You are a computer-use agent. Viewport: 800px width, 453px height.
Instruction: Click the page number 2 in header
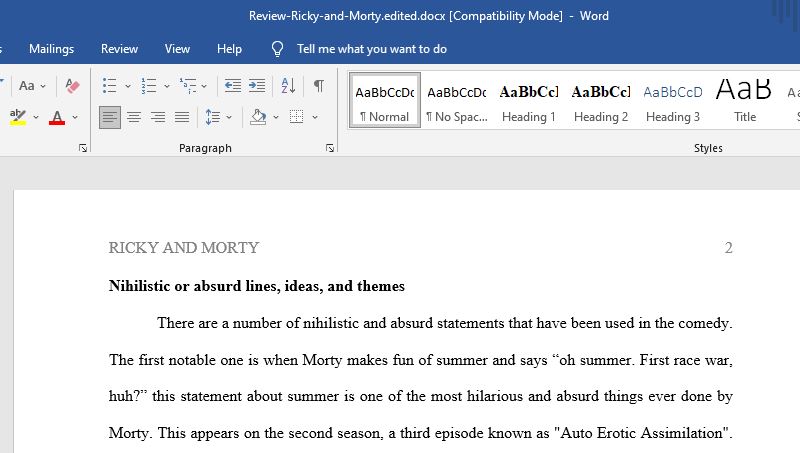tap(729, 248)
